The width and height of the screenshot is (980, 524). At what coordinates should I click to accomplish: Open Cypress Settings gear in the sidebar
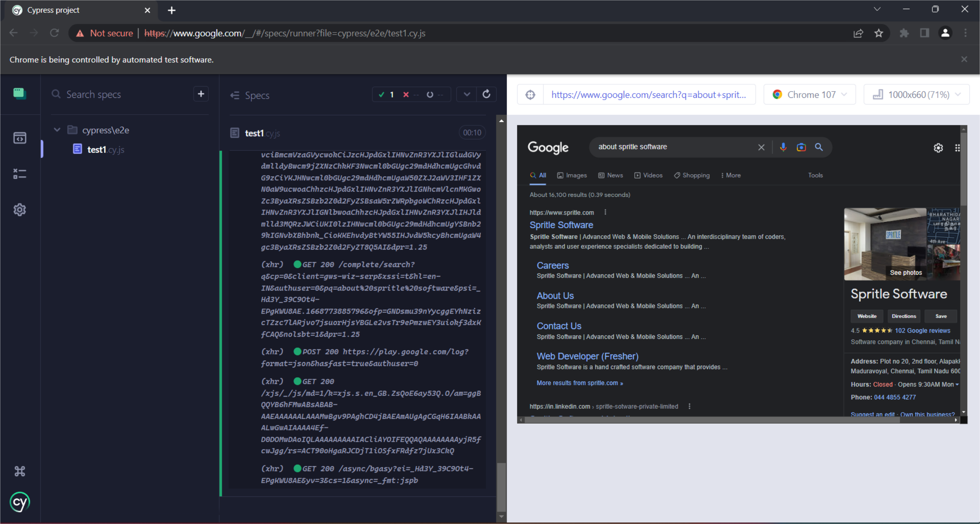point(19,210)
